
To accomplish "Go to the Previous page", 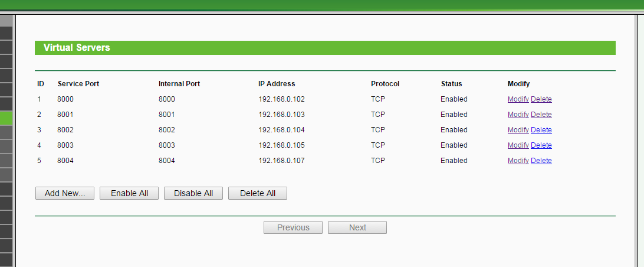I will (293, 227).
